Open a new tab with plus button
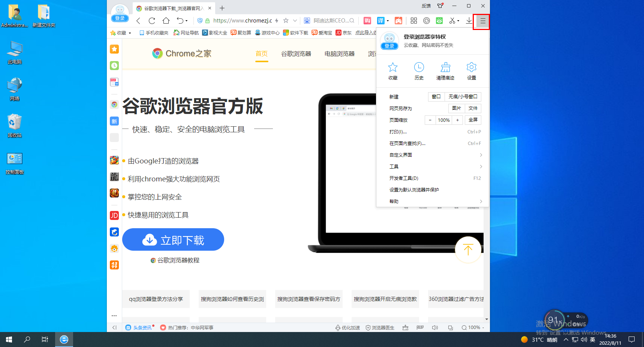This screenshot has width=644, height=347. point(222,8)
